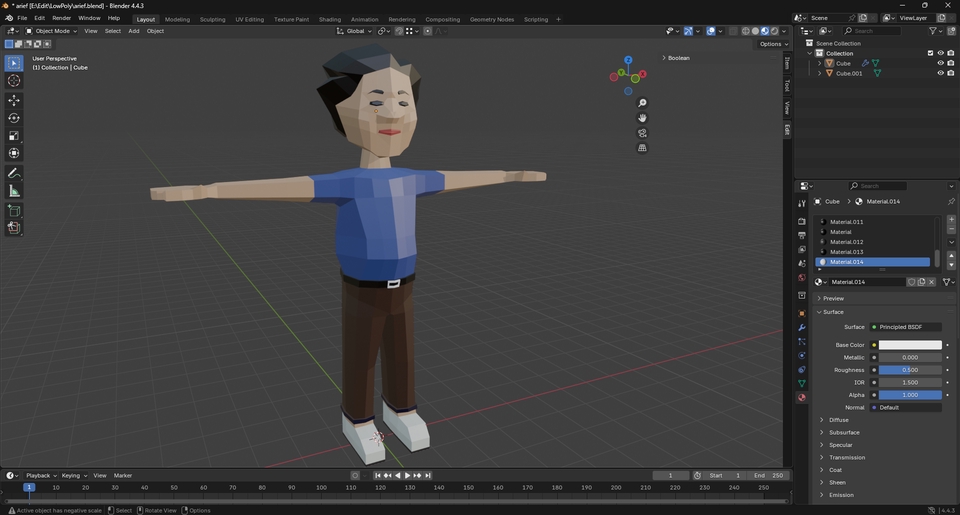The image size is (960, 515).
Task: Hide Cube.001 using its eye icon
Action: (x=940, y=73)
